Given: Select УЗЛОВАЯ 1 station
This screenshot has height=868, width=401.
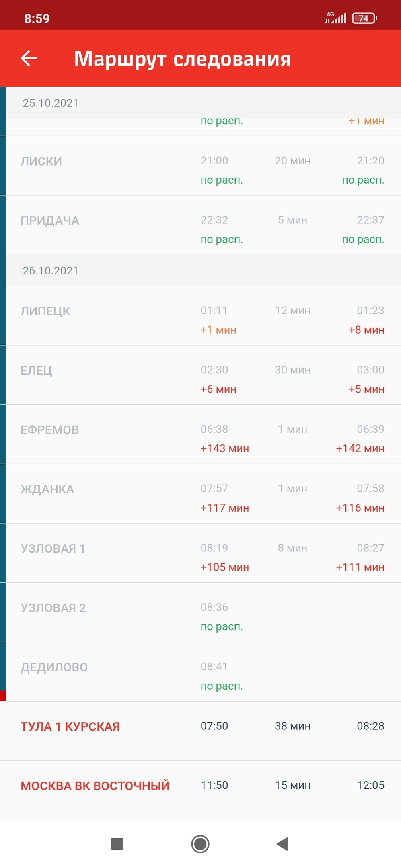Looking at the screenshot, I should click(x=53, y=549).
